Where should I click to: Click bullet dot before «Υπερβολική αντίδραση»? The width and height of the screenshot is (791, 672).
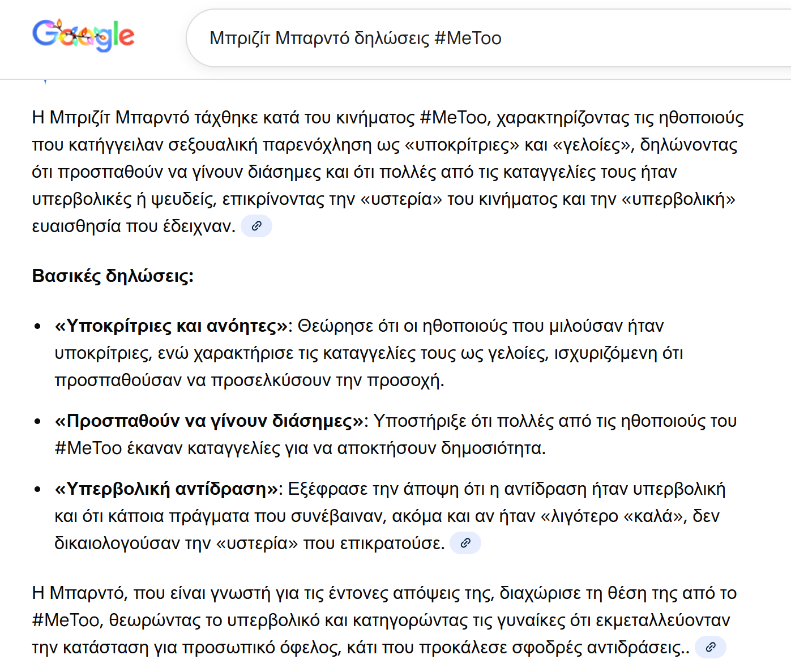coord(37,490)
